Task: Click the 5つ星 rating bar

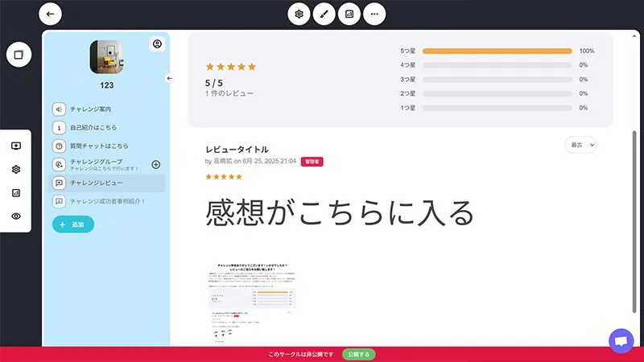Action: [x=497, y=51]
